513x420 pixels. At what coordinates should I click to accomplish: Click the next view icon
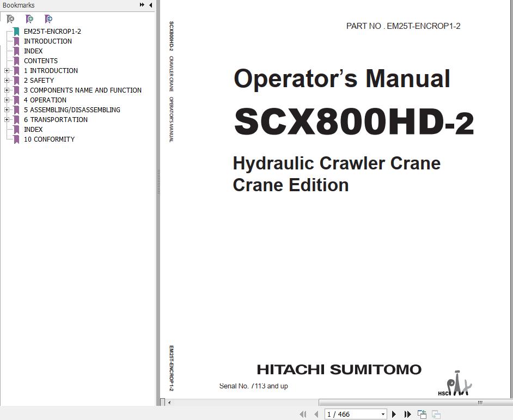click(436, 414)
